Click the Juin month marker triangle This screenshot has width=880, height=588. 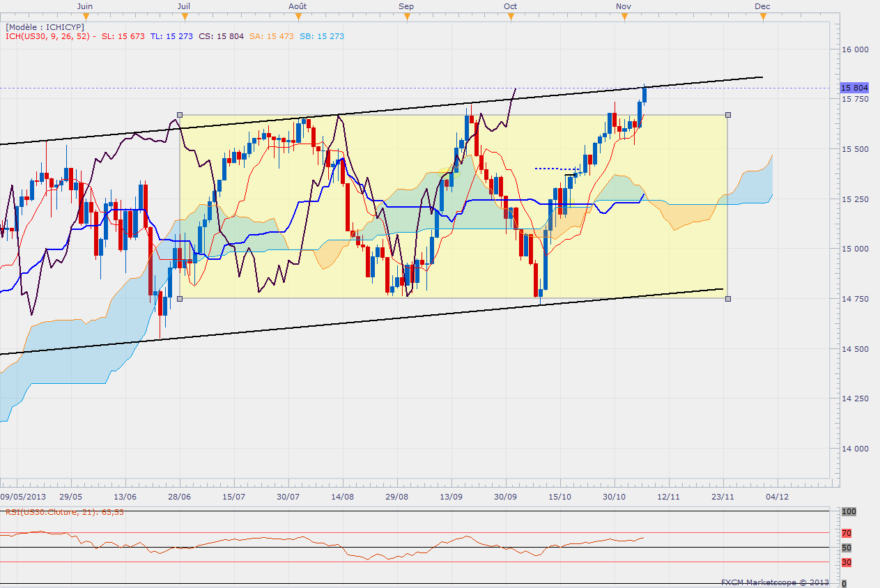84,17
